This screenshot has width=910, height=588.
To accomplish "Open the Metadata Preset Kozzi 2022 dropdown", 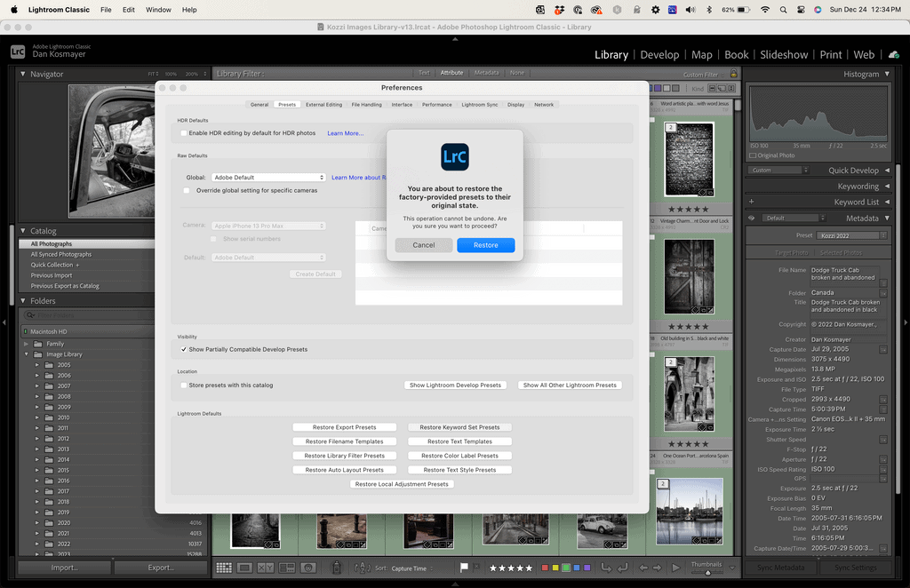I will pyautogui.click(x=852, y=235).
